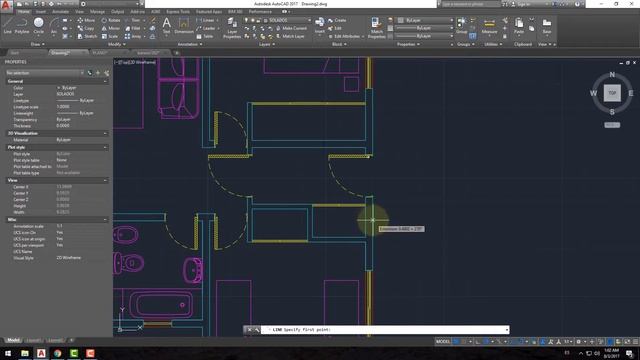Open Layer Properties manager
The height and width of the screenshot is (360, 640).
click(232, 28)
